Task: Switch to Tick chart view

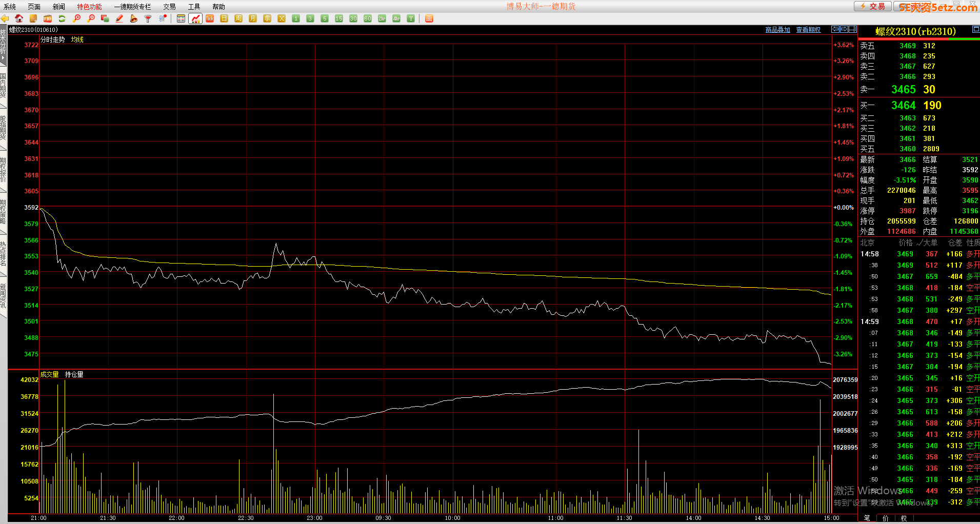Action: click(x=210, y=18)
